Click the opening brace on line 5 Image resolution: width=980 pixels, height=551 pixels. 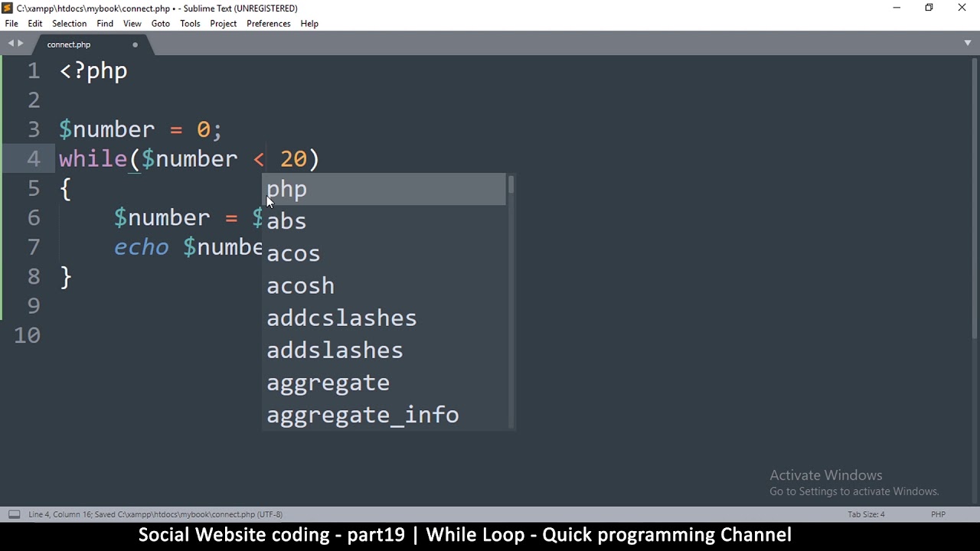tap(66, 189)
